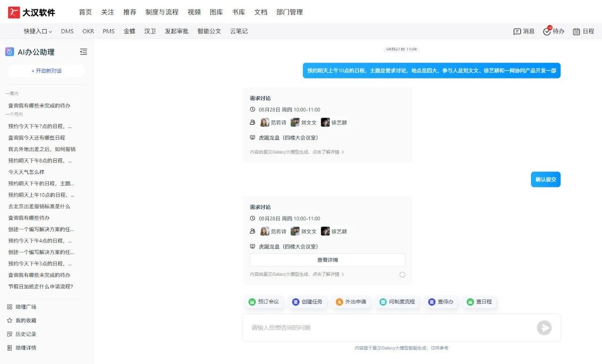Open the 消息 messages icon
Image resolution: width=602 pixels, height=364 pixels.
[517, 31]
